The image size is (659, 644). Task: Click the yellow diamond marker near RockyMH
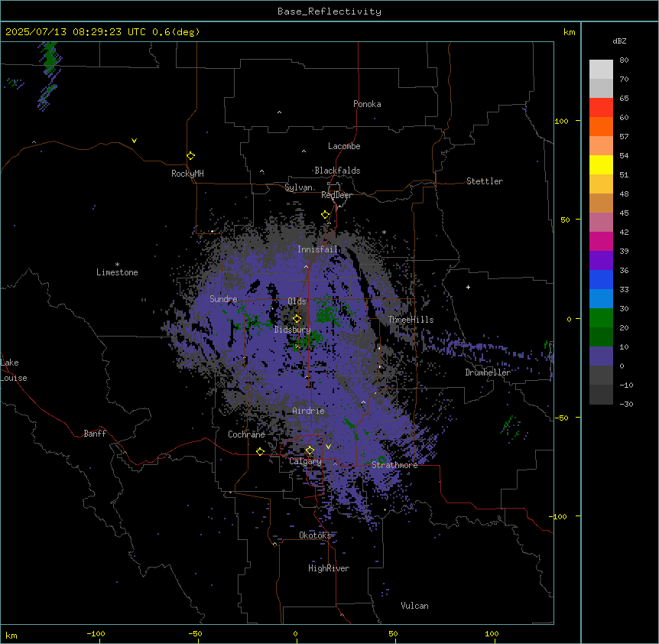tap(190, 156)
